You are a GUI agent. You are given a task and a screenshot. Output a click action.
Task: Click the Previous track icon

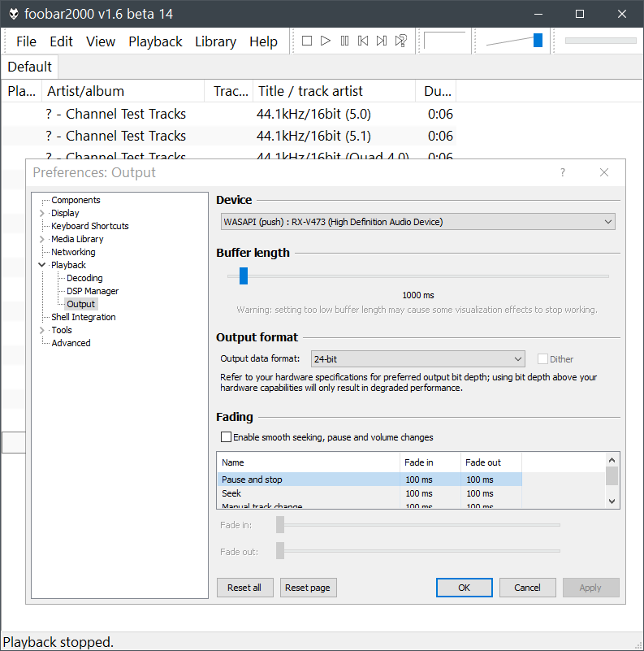click(x=363, y=41)
